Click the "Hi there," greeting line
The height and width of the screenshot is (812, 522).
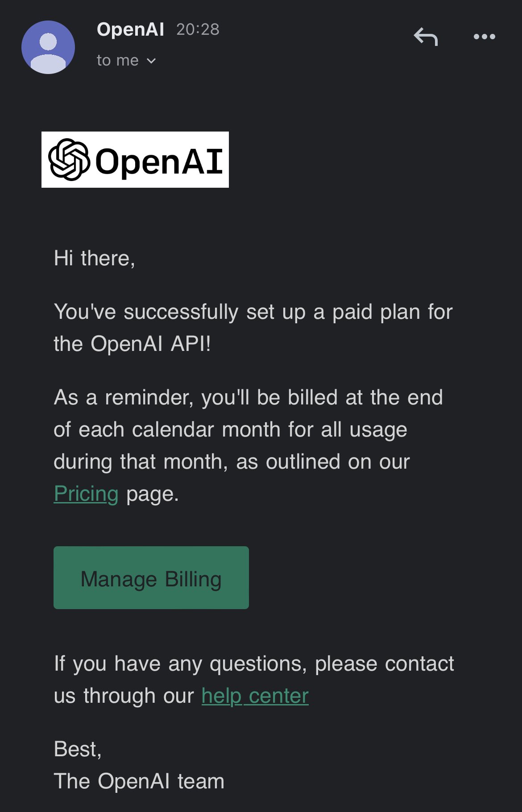(95, 258)
